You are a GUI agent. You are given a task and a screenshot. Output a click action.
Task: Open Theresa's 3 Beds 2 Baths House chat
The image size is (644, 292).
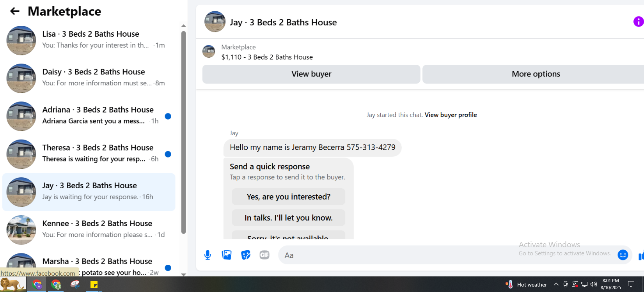click(x=89, y=154)
